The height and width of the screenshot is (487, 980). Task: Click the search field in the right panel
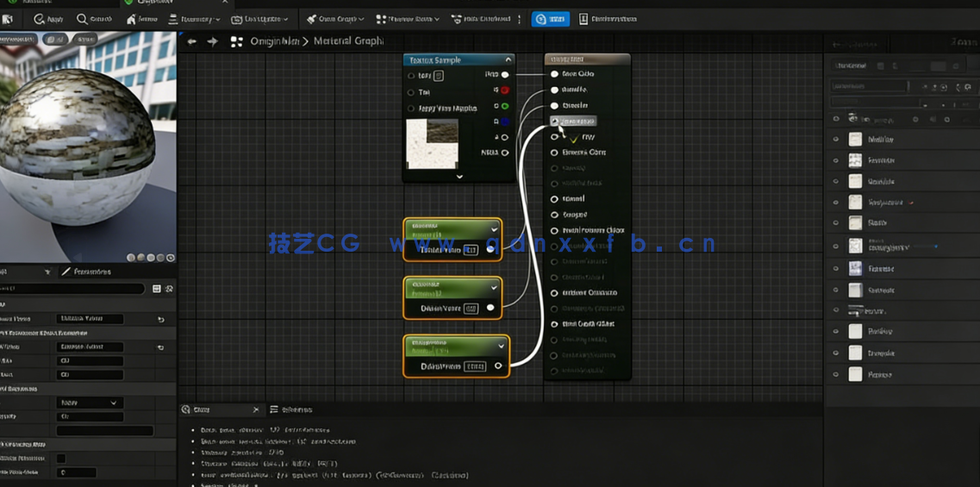[x=868, y=85]
